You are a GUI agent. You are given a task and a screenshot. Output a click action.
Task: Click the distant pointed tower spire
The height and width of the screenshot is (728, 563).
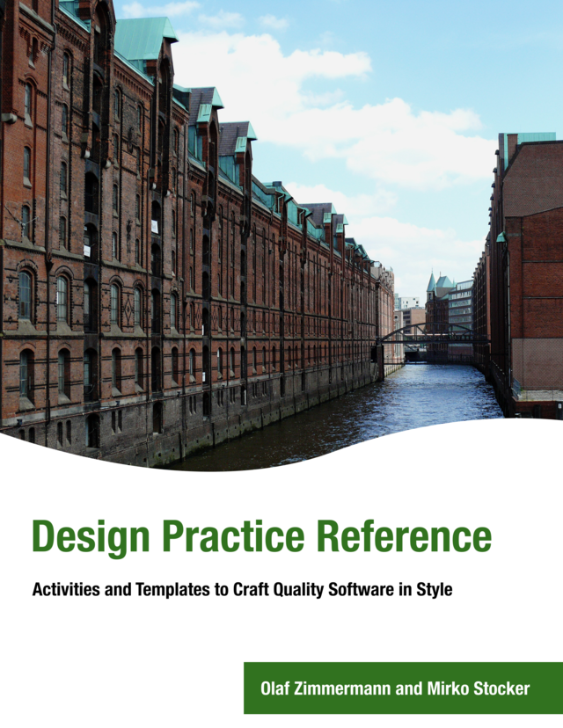(431, 281)
